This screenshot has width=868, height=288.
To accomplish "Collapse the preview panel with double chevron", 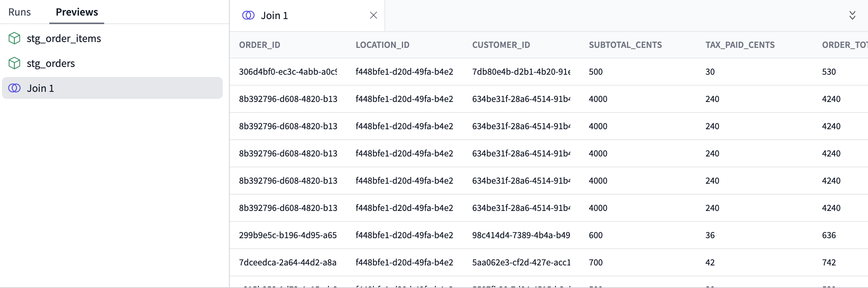I will coord(852,15).
